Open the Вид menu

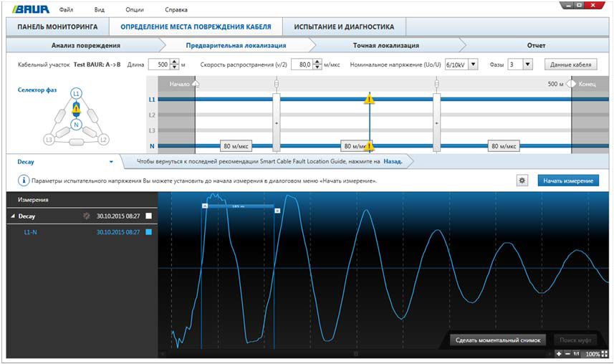coord(100,9)
